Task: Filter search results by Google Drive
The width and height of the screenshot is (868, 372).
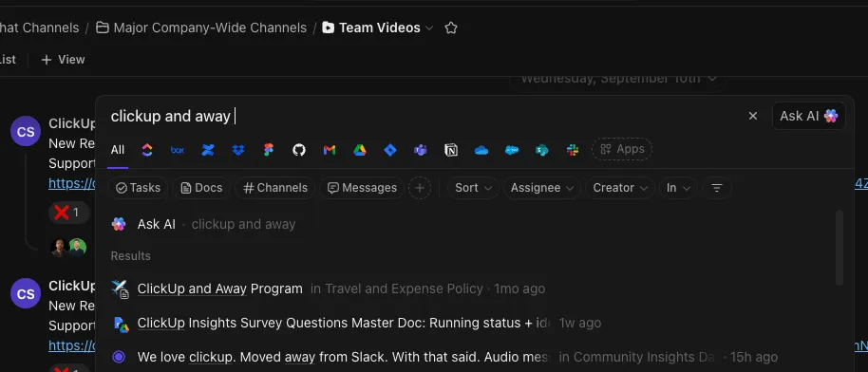Action: (360, 150)
